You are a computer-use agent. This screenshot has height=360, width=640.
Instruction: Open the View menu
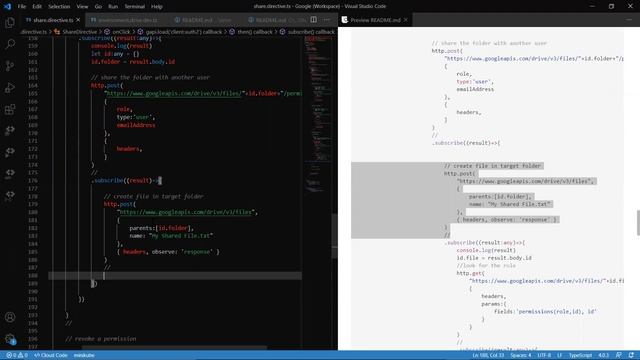tap(82, 7)
